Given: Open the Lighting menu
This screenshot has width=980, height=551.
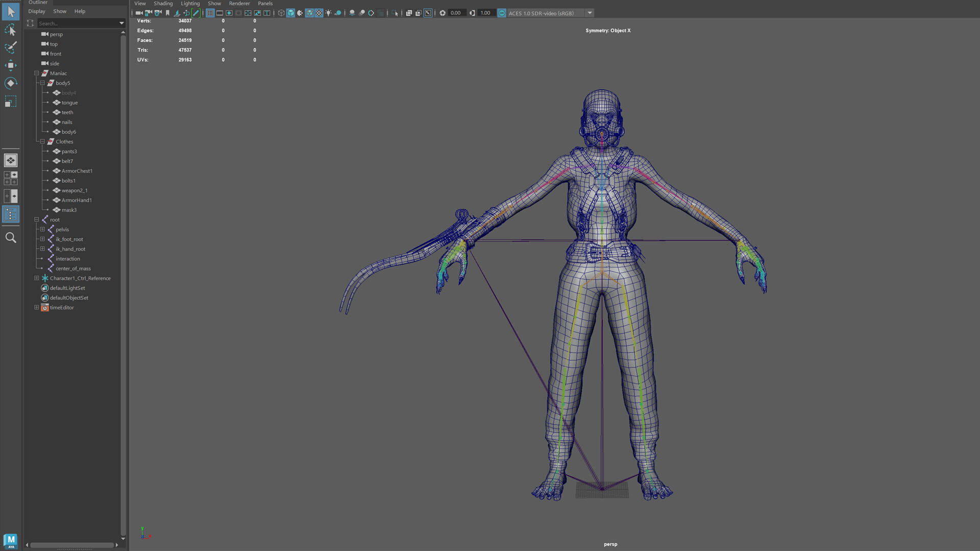Looking at the screenshot, I should tap(190, 4).
